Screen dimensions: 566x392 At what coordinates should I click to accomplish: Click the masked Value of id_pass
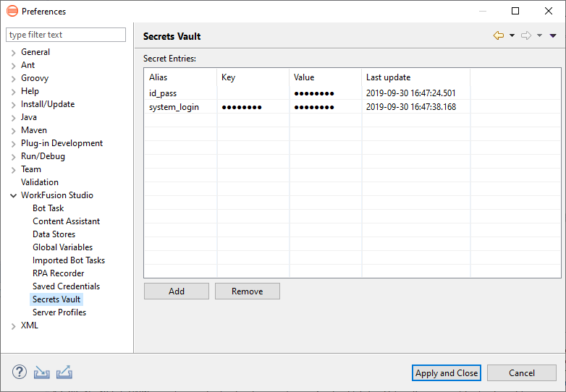314,93
